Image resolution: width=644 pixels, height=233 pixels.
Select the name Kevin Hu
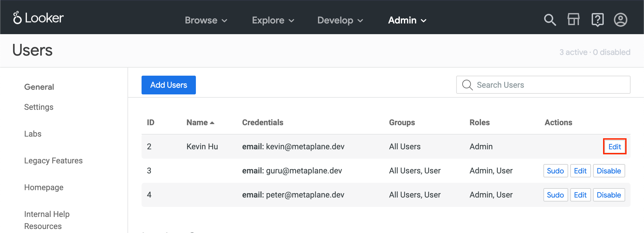click(202, 147)
